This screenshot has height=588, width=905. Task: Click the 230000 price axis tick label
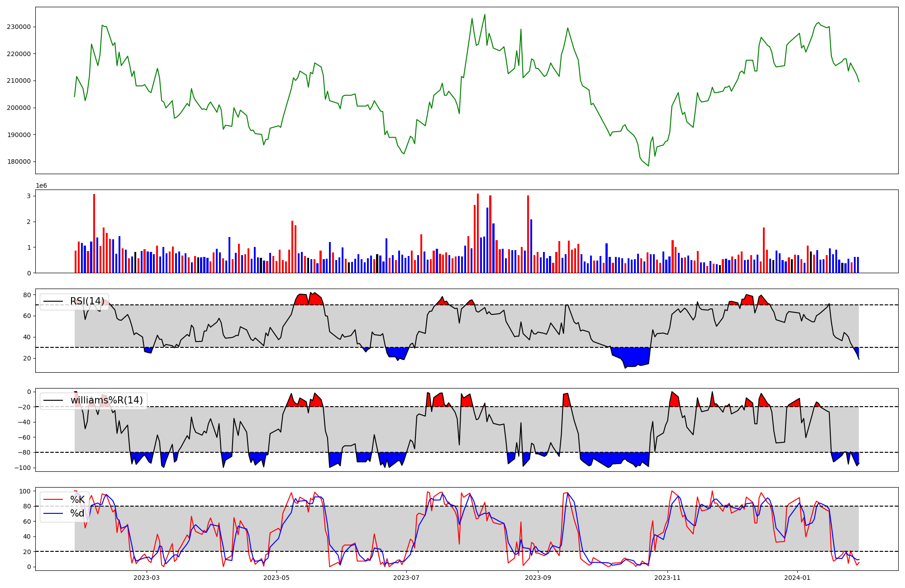pyautogui.click(x=19, y=27)
